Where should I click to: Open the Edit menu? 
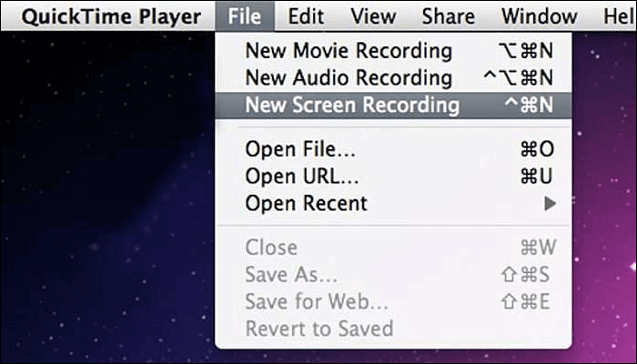pyautogui.click(x=307, y=15)
